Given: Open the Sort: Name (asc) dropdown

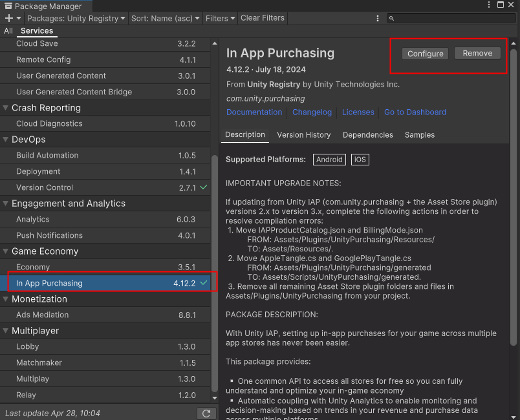Looking at the screenshot, I should coord(165,18).
